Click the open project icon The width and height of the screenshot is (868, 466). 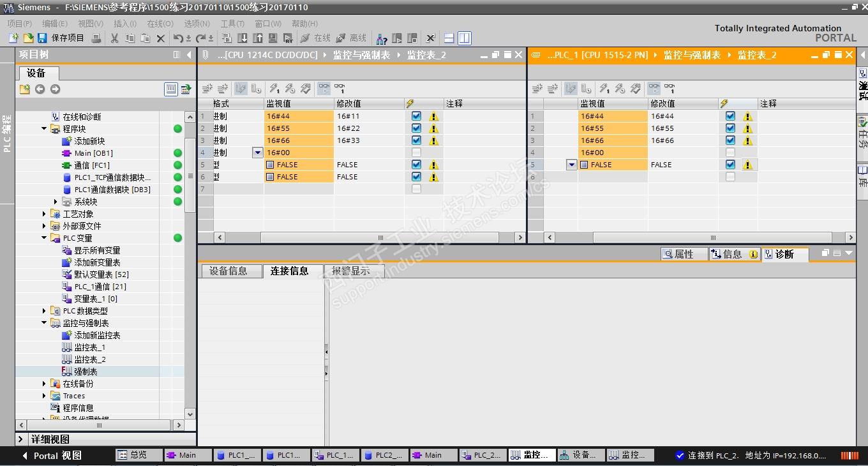[x=27, y=38]
